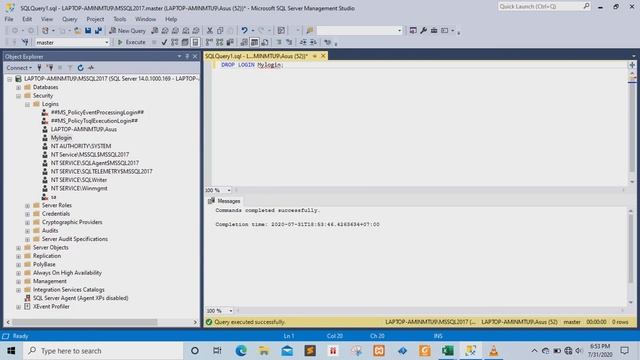Click the Execute button
This screenshot has height=360, width=640.
coord(131,42)
